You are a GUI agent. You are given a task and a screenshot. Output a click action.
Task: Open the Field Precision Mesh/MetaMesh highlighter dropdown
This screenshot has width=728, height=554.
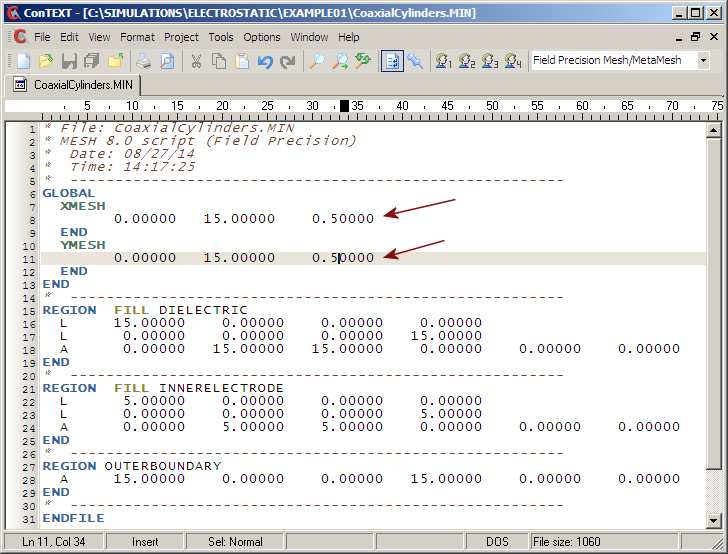703,61
